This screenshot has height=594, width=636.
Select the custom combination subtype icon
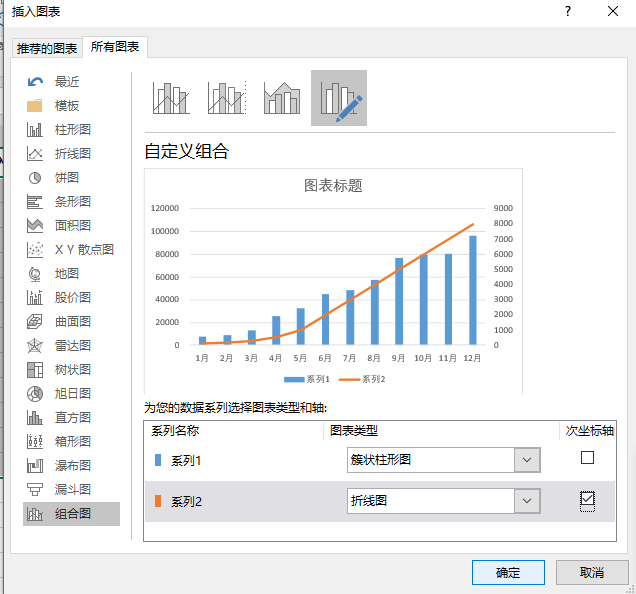[339, 98]
